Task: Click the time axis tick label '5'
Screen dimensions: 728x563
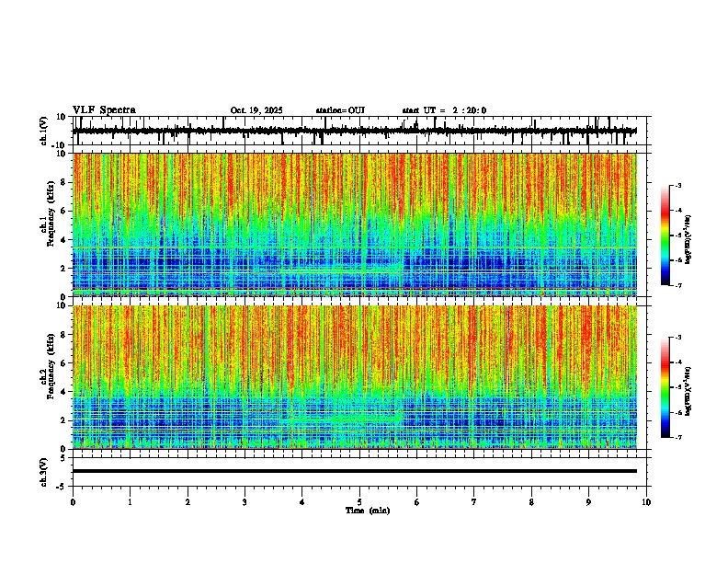Action: pos(359,502)
